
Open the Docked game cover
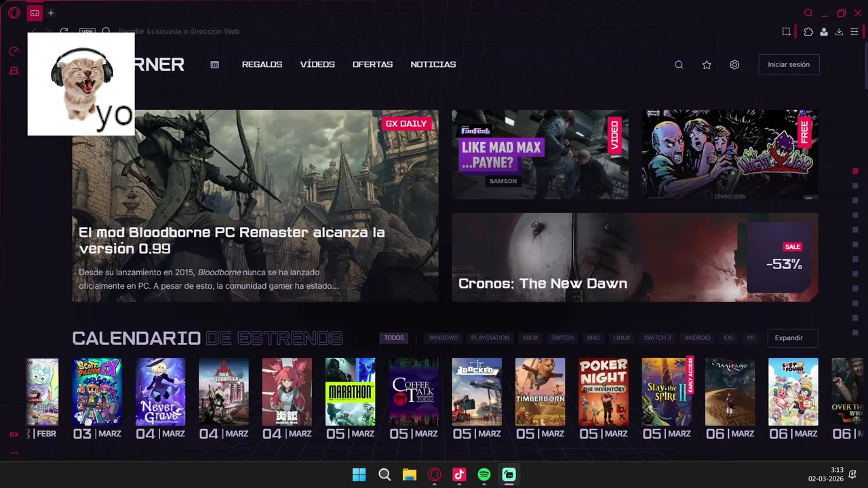click(x=477, y=392)
